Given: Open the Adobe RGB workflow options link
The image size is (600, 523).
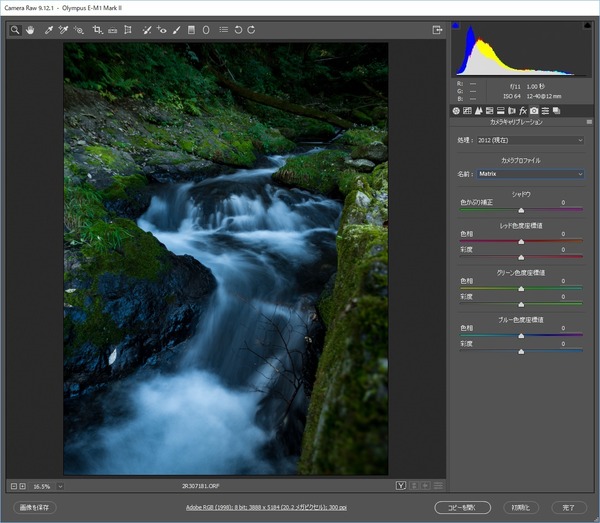Looking at the screenshot, I should click(x=266, y=507).
